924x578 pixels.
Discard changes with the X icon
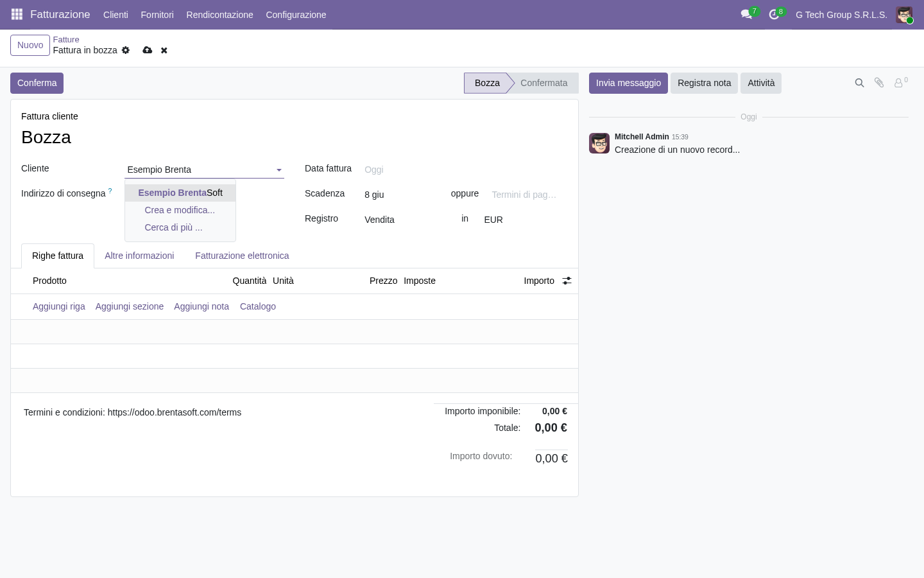click(164, 50)
